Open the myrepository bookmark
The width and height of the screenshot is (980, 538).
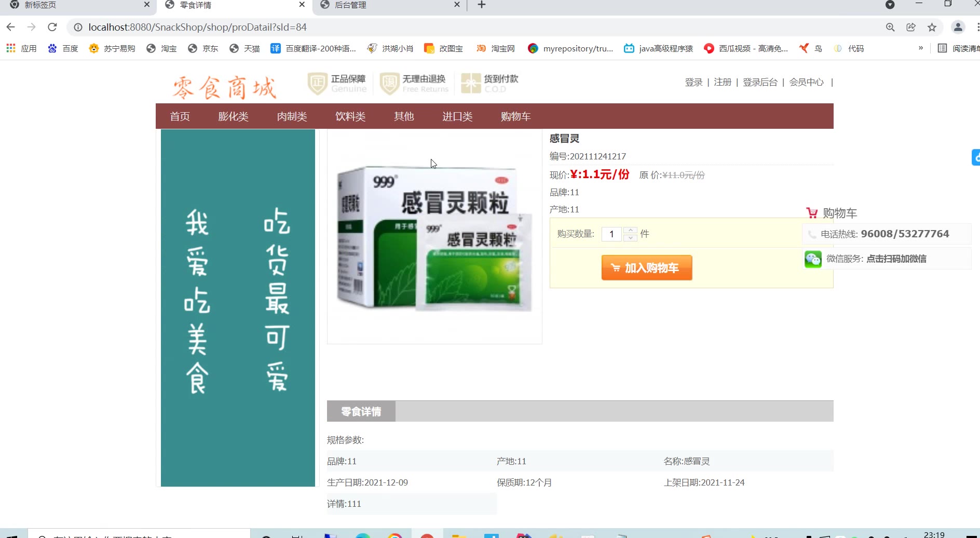[x=570, y=48]
